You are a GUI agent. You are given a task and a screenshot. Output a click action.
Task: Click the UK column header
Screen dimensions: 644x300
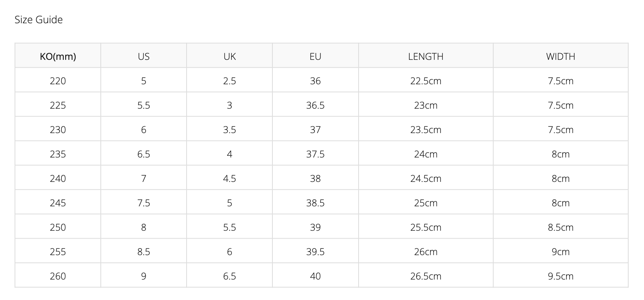click(x=229, y=56)
